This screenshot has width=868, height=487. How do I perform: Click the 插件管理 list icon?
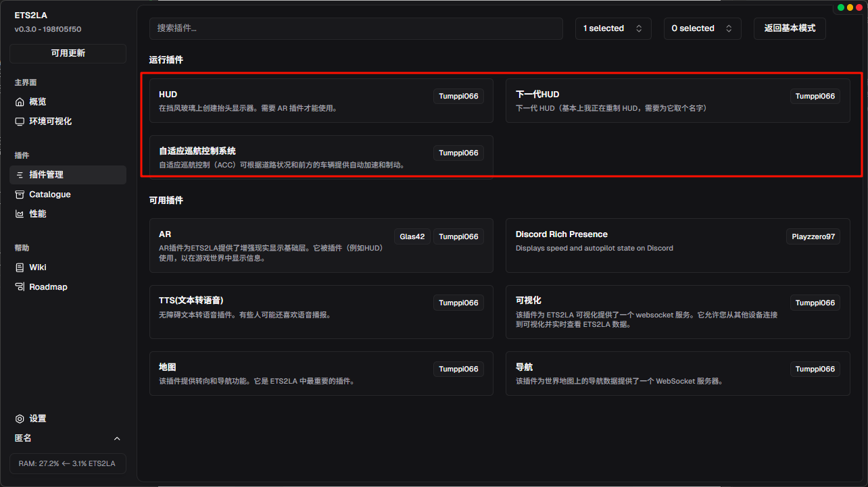pyautogui.click(x=20, y=175)
